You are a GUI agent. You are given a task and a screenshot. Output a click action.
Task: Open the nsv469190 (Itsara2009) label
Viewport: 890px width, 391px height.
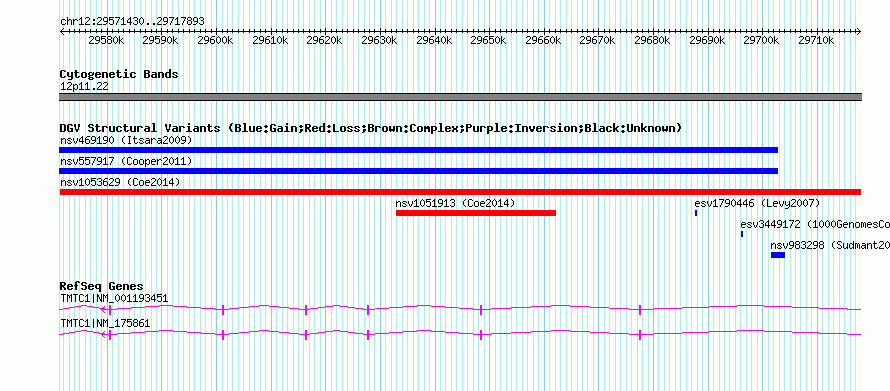tap(126, 140)
